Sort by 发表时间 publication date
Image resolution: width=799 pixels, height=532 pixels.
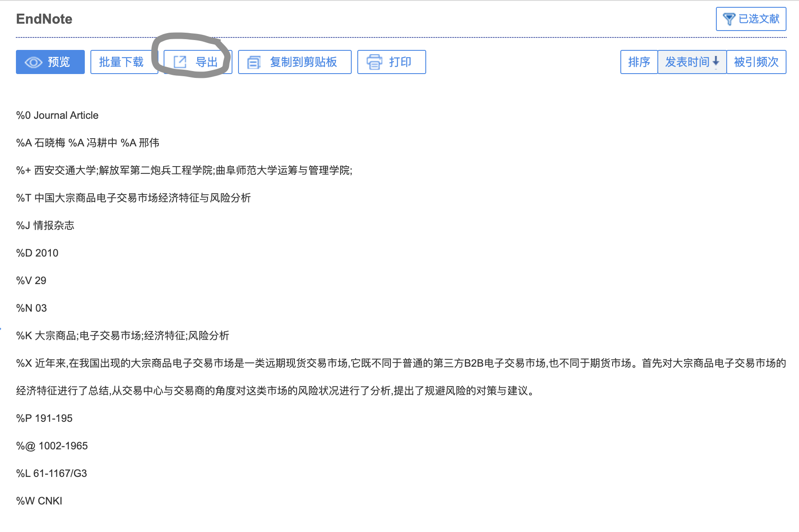[692, 62]
